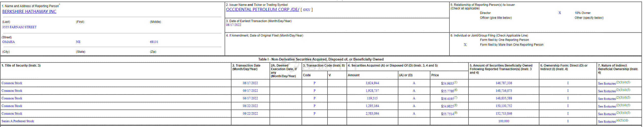Click the Table I heading
The height and width of the screenshot is (127, 644).
321,59
